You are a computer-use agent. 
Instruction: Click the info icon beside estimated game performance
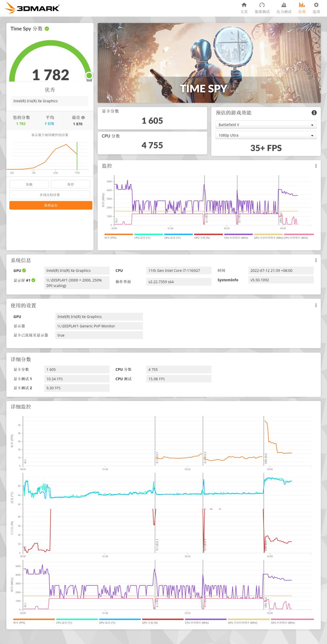pos(314,113)
